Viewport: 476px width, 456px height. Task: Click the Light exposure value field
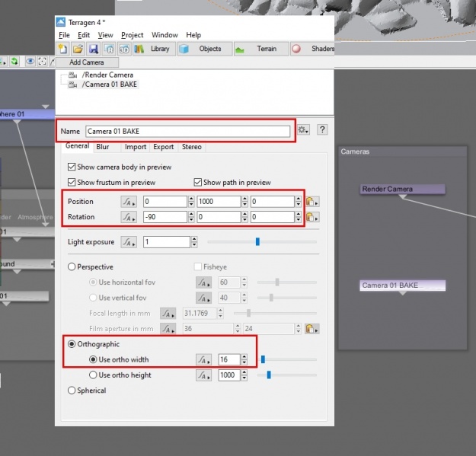pos(167,242)
